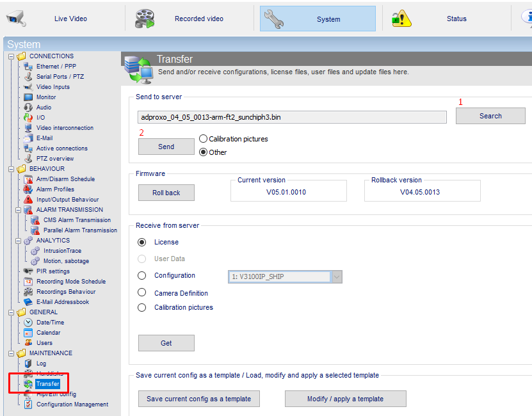
Task: Collapse the ANALYTICS tree node
Action: 19,241
